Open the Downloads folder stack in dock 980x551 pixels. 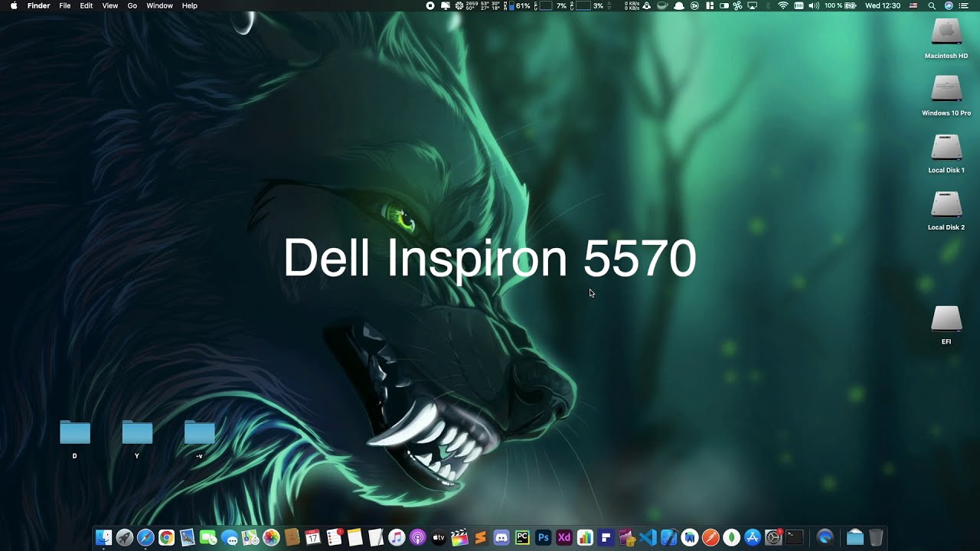[x=854, y=538]
